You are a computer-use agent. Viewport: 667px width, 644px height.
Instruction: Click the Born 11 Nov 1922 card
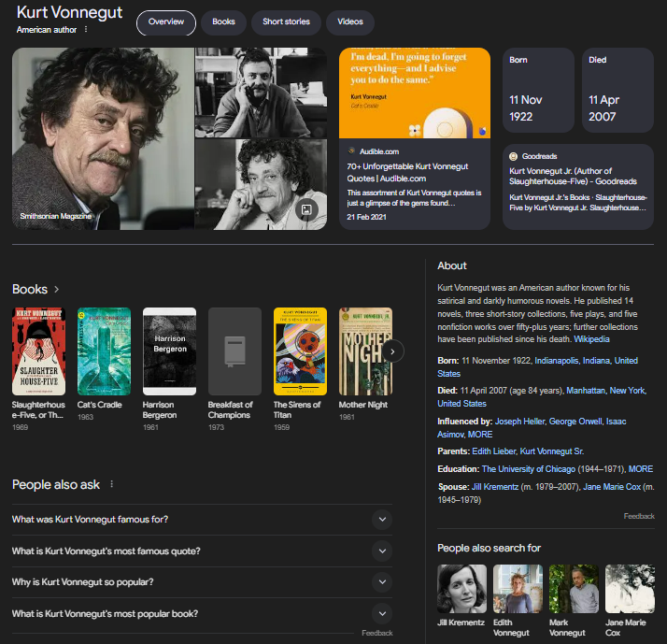[538, 91]
